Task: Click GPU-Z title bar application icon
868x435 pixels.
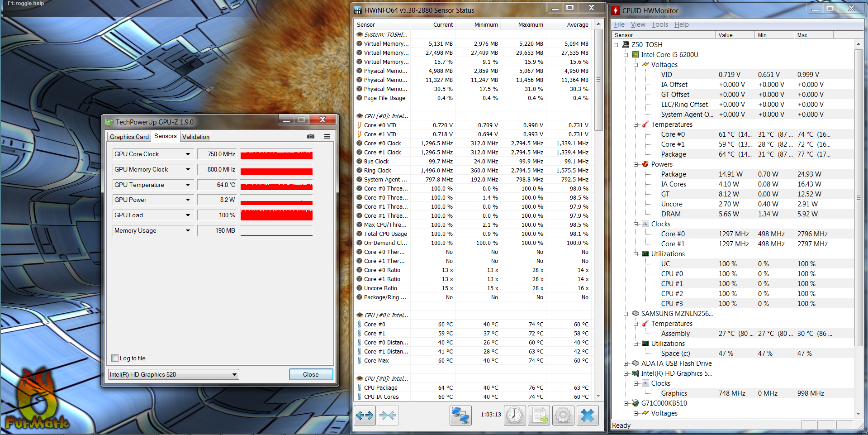Action: click(x=109, y=122)
